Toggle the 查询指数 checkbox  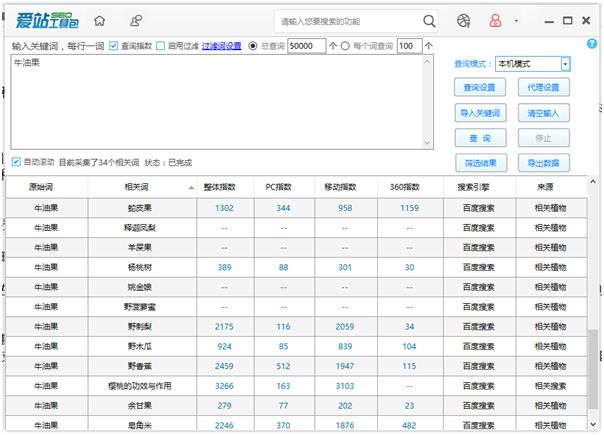pyautogui.click(x=113, y=46)
